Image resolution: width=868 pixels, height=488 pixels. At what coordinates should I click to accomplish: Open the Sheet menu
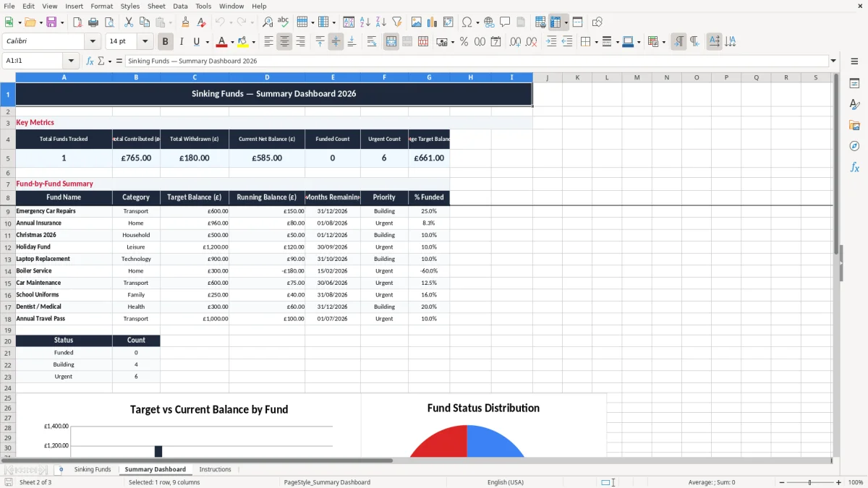[x=156, y=6]
